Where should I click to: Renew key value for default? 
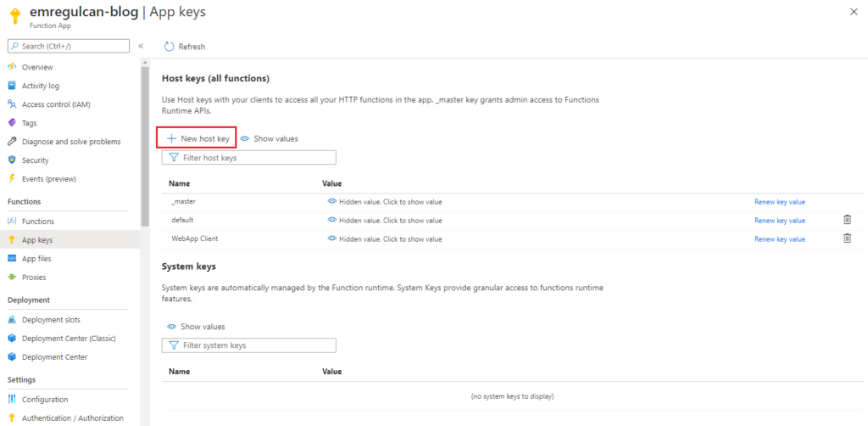click(780, 221)
